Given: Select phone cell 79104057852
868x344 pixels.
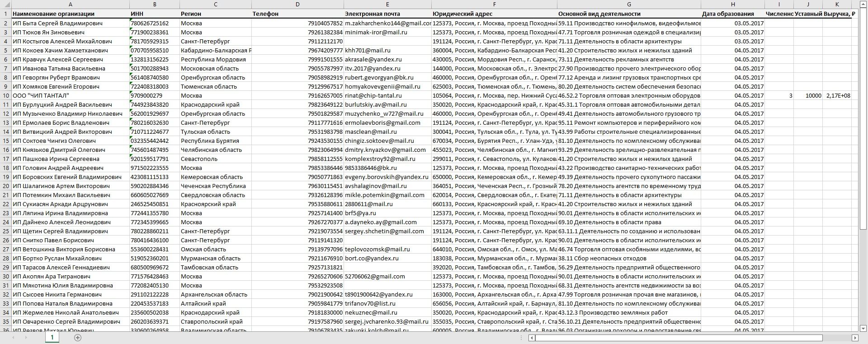Looking at the screenshot, I should point(297,23).
